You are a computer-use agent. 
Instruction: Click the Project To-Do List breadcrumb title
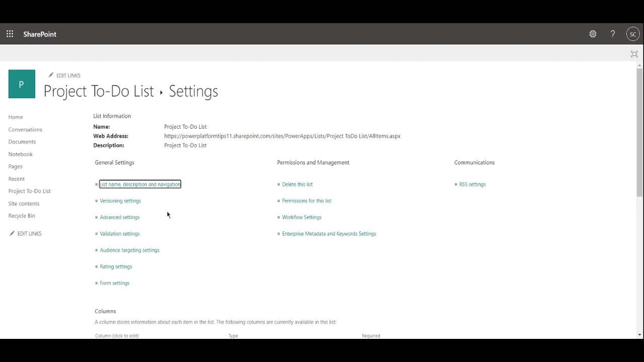99,91
